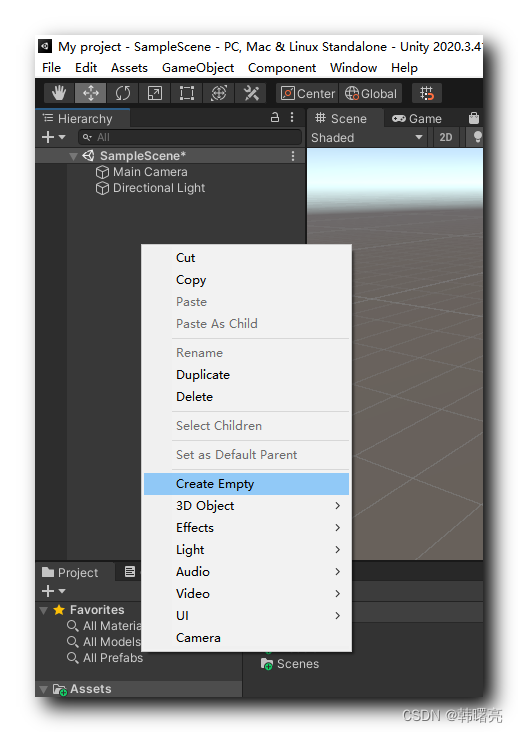Switch to the Game tab
The width and height of the screenshot is (518, 732).
click(417, 119)
